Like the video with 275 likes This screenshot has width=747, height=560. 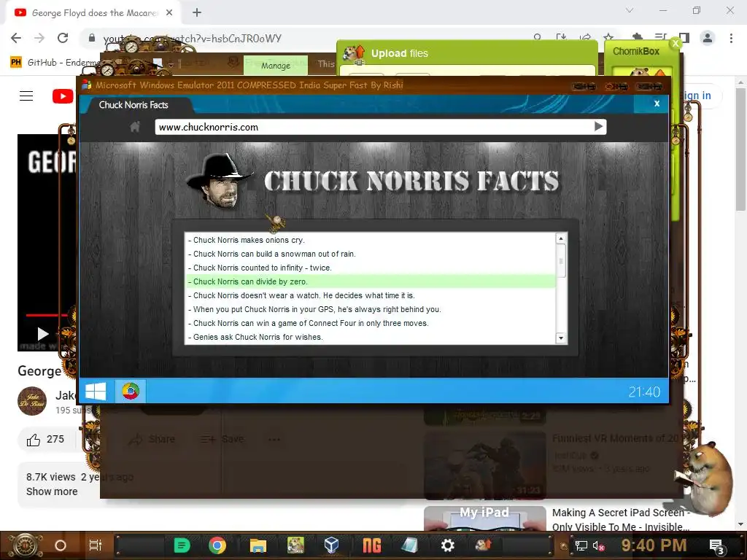click(46, 439)
